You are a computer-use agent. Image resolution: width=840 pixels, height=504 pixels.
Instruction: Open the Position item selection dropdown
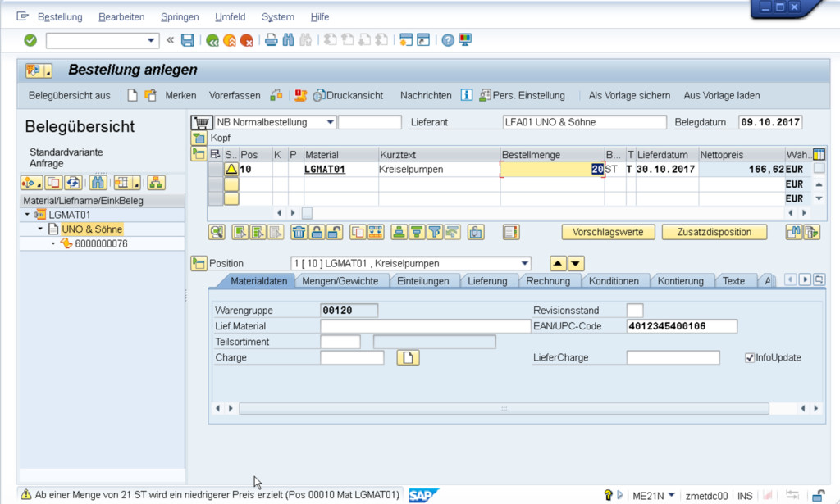(524, 263)
